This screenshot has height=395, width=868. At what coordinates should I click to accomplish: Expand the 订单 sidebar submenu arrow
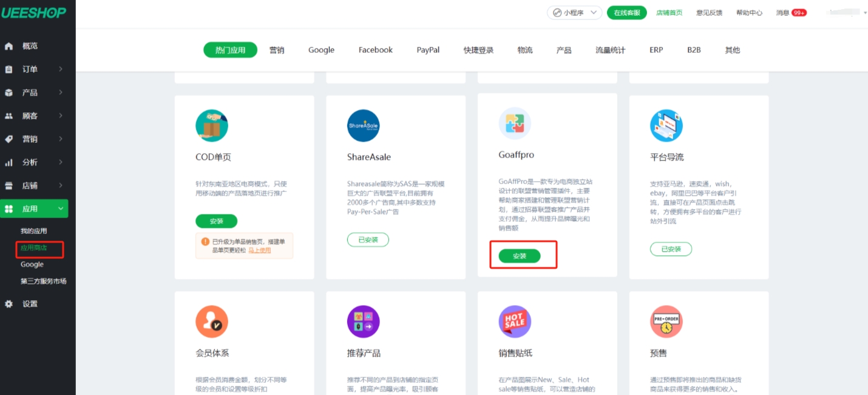(x=61, y=69)
